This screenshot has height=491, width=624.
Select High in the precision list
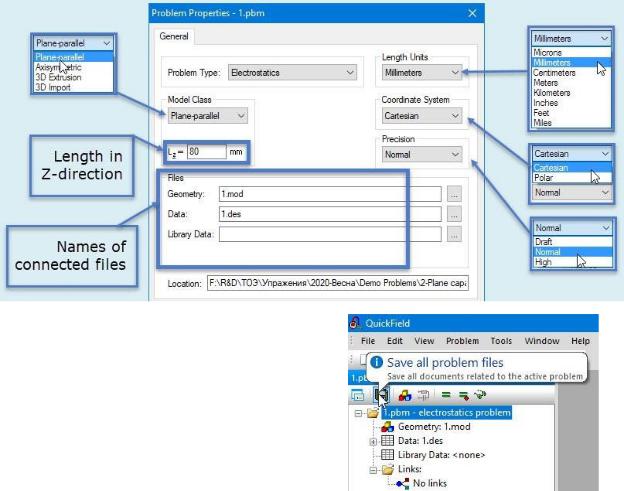573,262
